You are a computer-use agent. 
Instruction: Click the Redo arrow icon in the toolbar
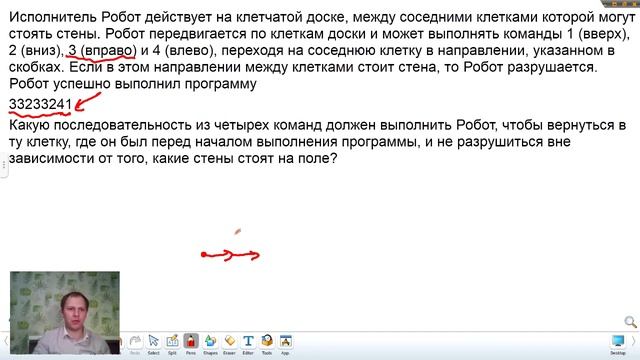click(135, 342)
